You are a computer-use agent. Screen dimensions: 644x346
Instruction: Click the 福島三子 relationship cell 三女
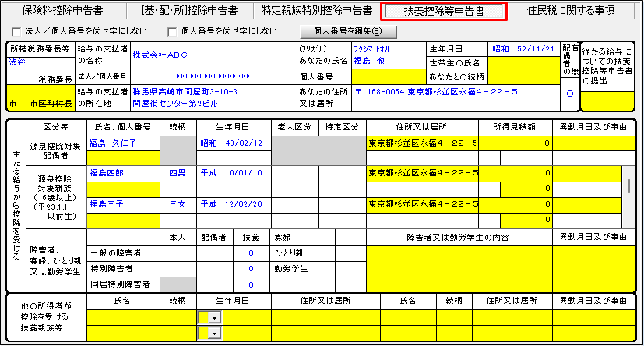pos(178,204)
